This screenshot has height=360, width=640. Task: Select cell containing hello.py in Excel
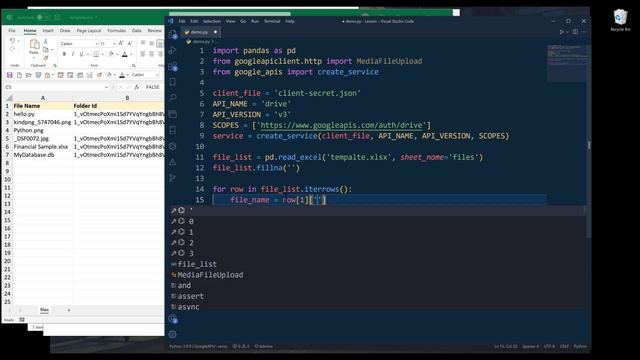pyautogui.click(x=42, y=114)
